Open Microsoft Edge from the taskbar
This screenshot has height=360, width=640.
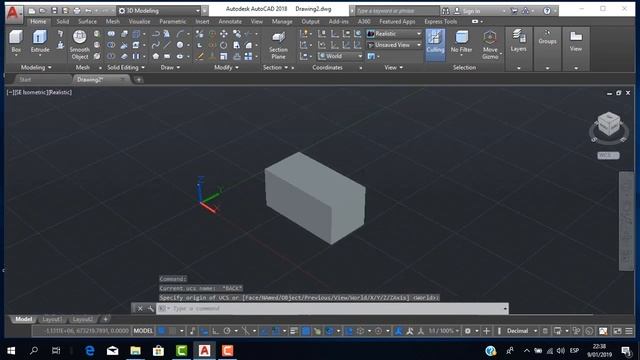click(90, 351)
